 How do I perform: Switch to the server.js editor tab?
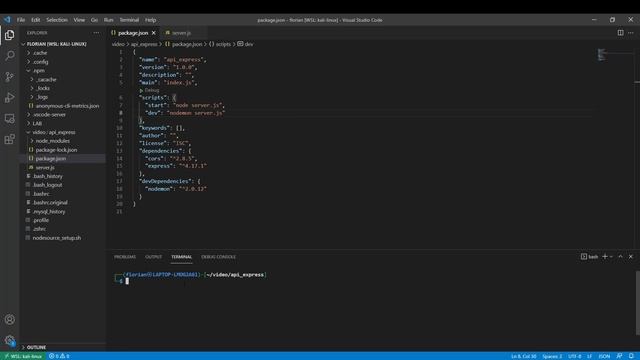click(181, 33)
